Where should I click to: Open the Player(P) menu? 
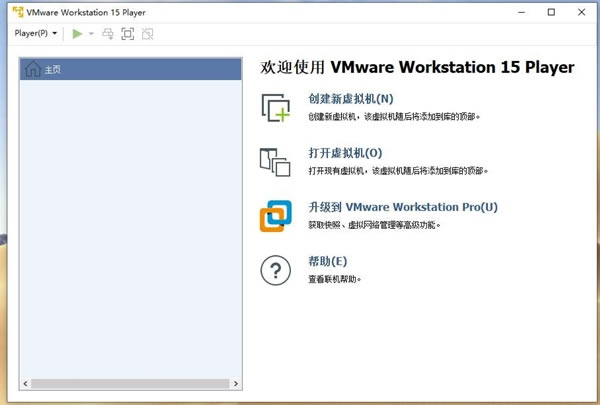(x=36, y=33)
